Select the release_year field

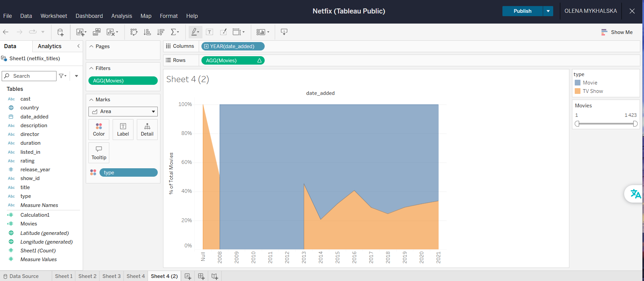35,170
